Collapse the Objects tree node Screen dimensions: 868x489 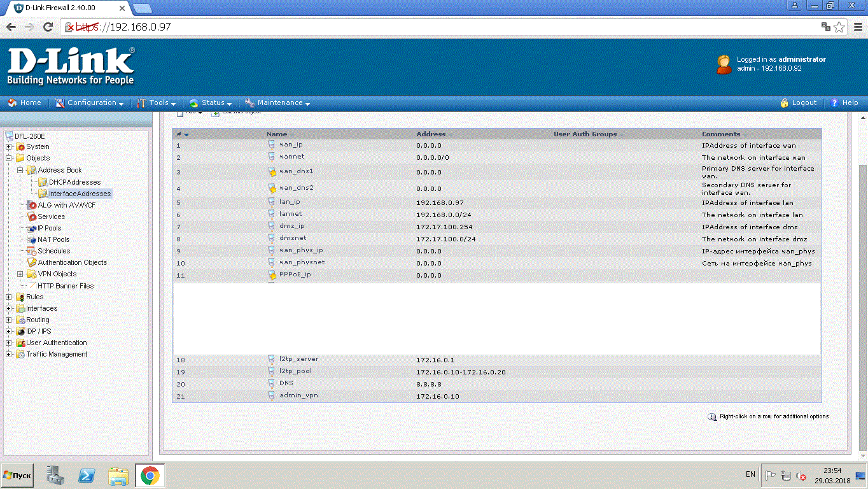[x=9, y=158]
